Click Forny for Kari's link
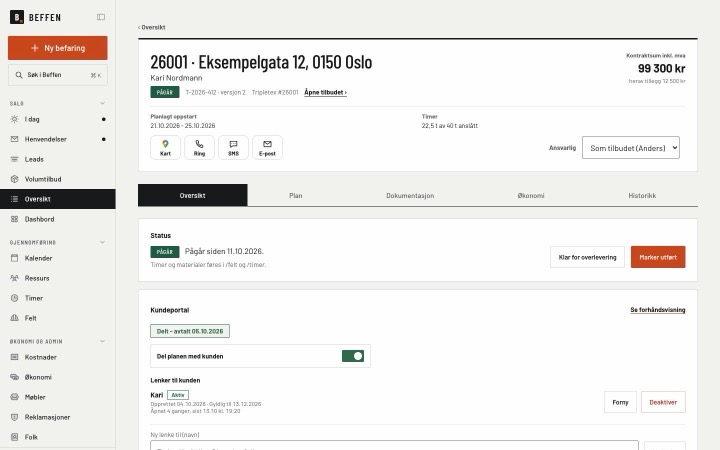720x450 pixels. pos(620,402)
